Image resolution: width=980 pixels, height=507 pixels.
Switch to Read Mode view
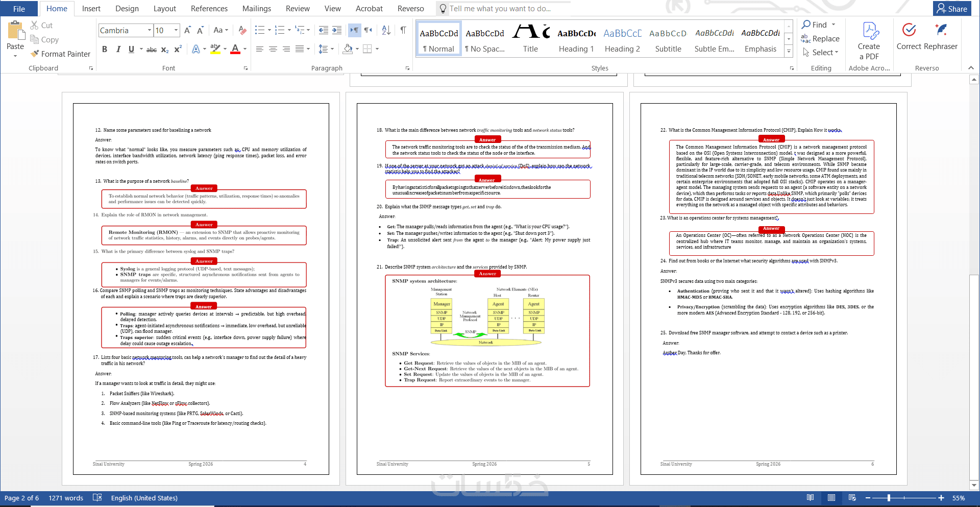coord(810,498)
